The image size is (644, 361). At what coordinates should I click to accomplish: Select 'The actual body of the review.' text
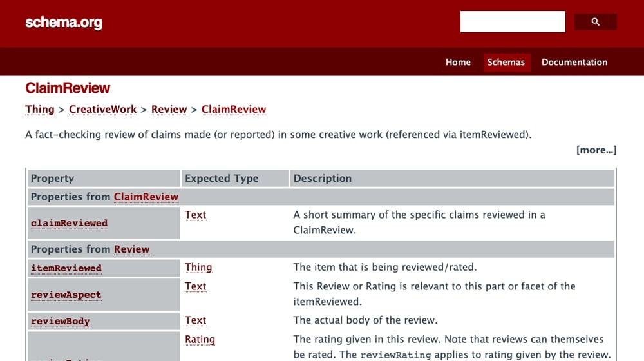point(365,320)
